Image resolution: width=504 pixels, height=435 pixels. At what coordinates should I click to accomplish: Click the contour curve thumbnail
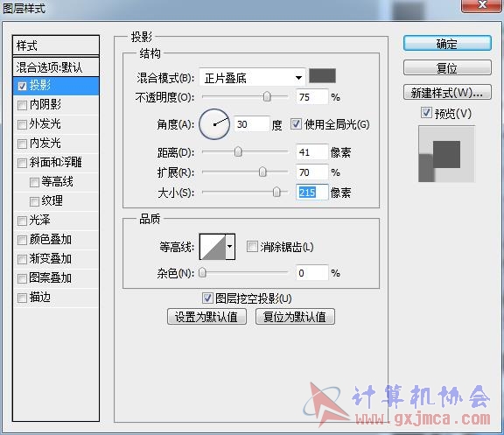point(213,247)
